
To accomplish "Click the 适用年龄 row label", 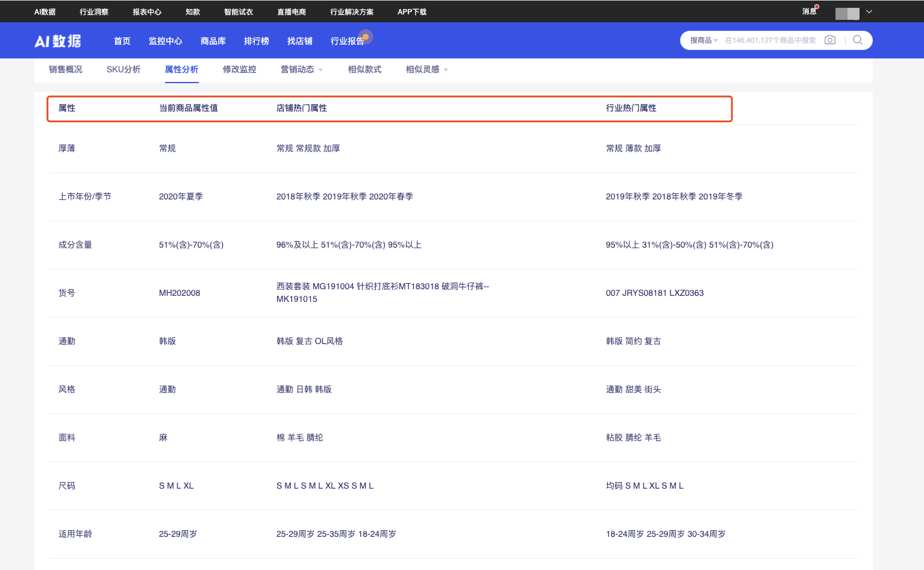I will [x=75, y=534].
